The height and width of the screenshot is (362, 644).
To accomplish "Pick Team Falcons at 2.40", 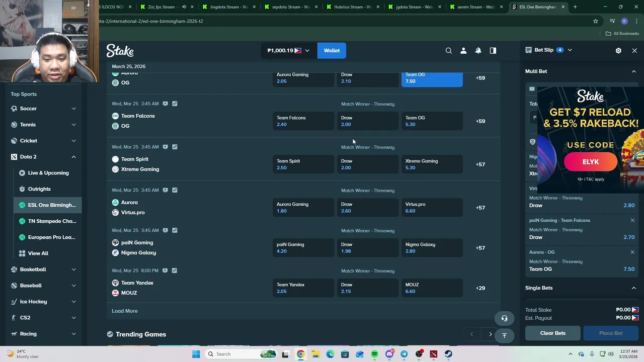I will click(x=303, y=121).
